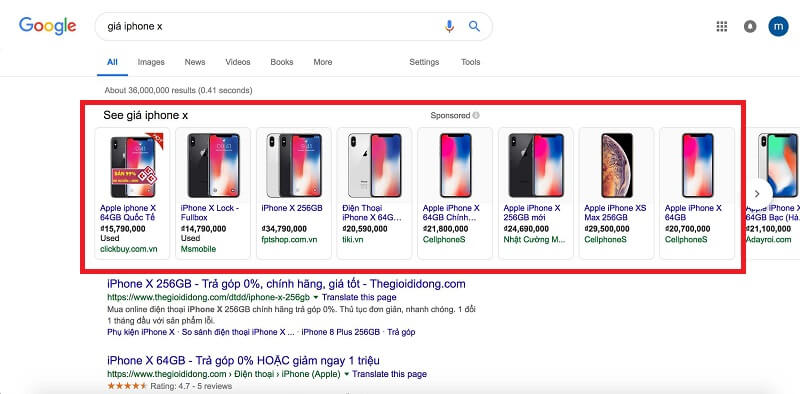
Task: Click the 'Rating: 4.7 - 5 reviews' text
Action: 191,386
